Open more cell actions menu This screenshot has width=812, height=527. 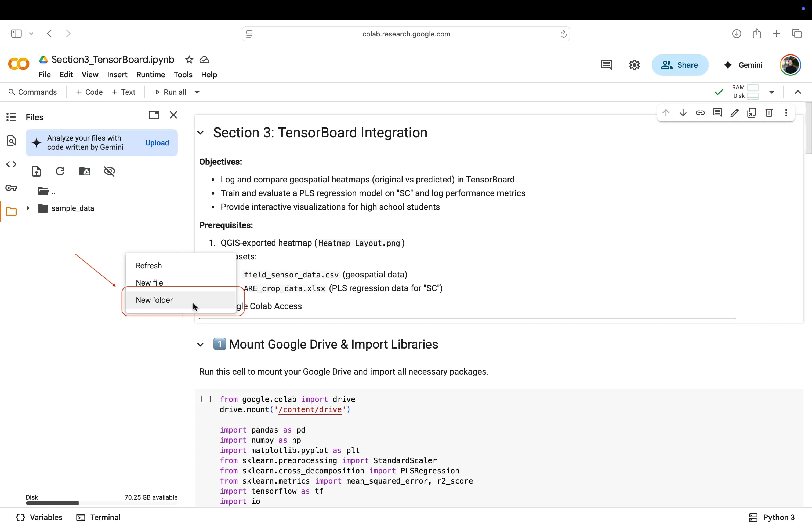pyautogui.click(x=786, y=113)
